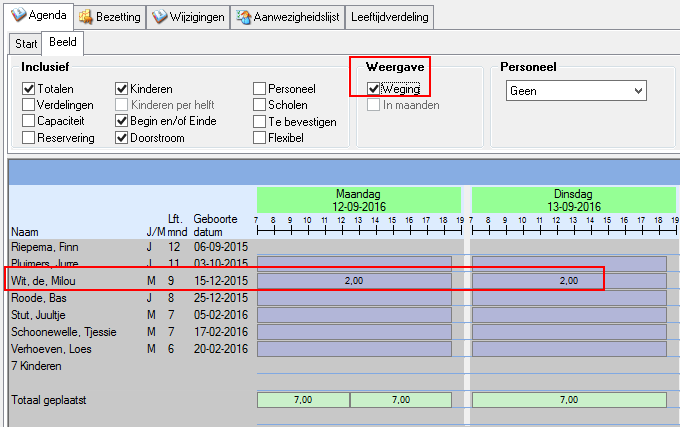Enable the Personeel checkbox

pyautogui.click(x=260, y=89)
